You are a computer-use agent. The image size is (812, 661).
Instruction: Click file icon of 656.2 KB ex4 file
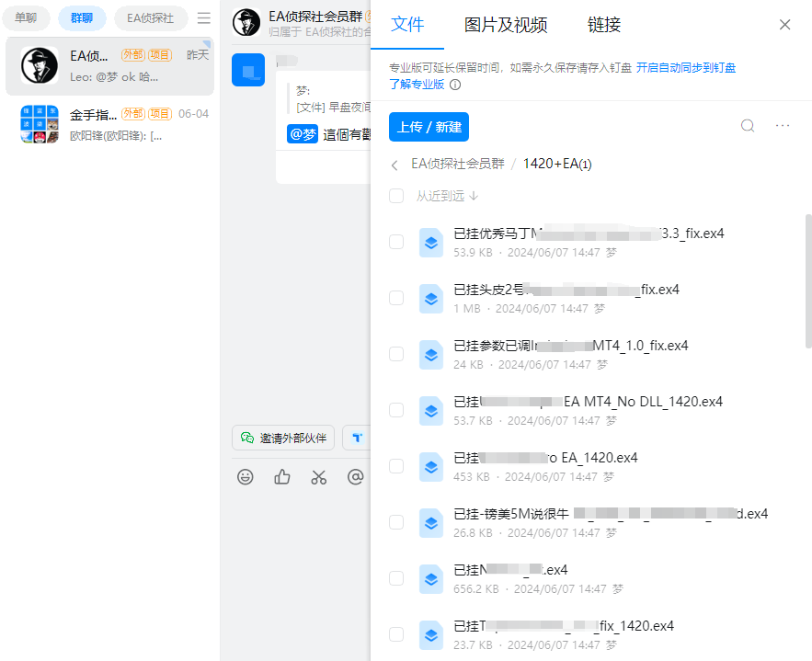pyautogui.click(x=431, y=579)
